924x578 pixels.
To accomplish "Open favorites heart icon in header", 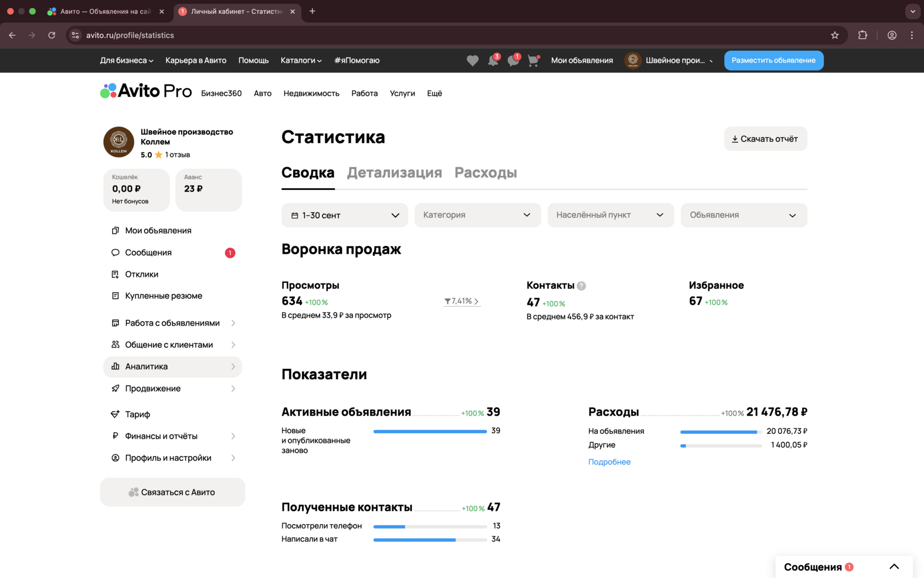I will pyautogui.click(x=472, y=61).
